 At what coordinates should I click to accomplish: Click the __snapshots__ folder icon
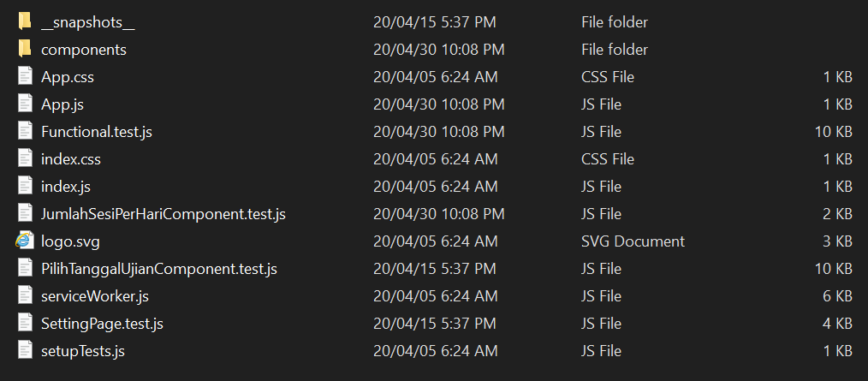[x=25, y=21]
